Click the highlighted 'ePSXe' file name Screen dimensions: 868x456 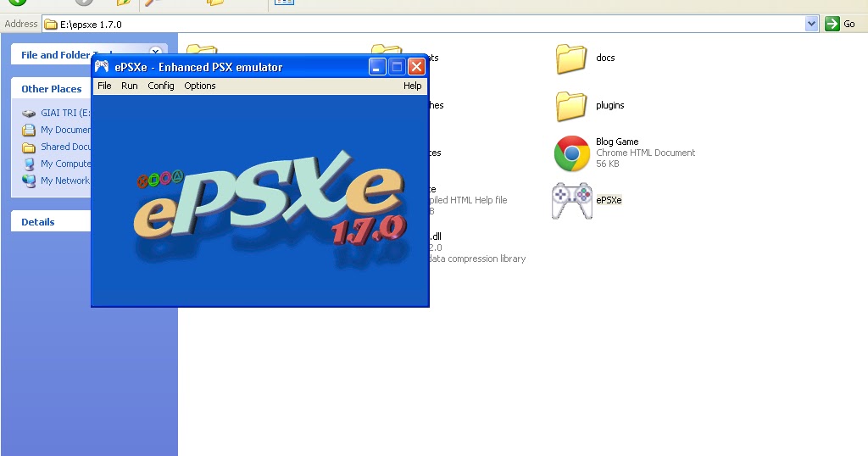(x=609, y=200)
